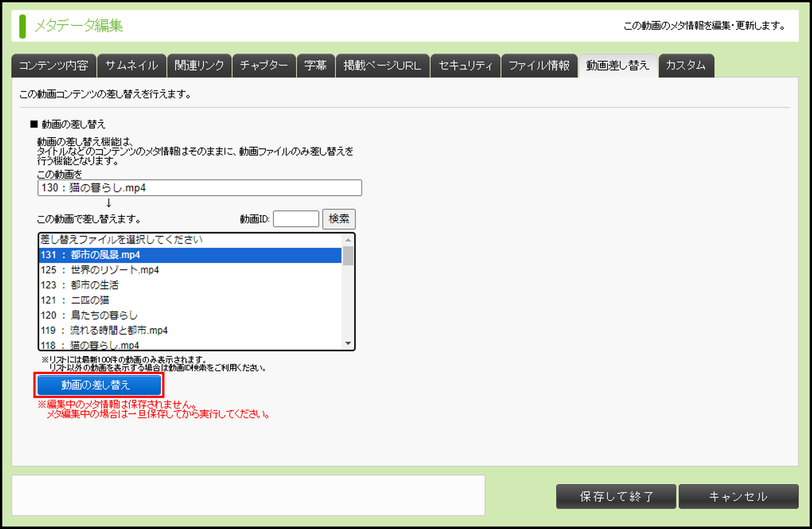Image resolution: width=812 pixels, height=529 pixels.
Task: Focus the 動画ID input field
Action: click(296, 219)
